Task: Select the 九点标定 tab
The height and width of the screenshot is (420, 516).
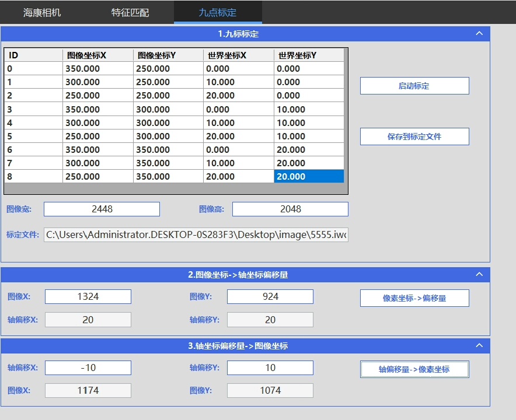Action: pyautogui.click(x=218, y=12)
